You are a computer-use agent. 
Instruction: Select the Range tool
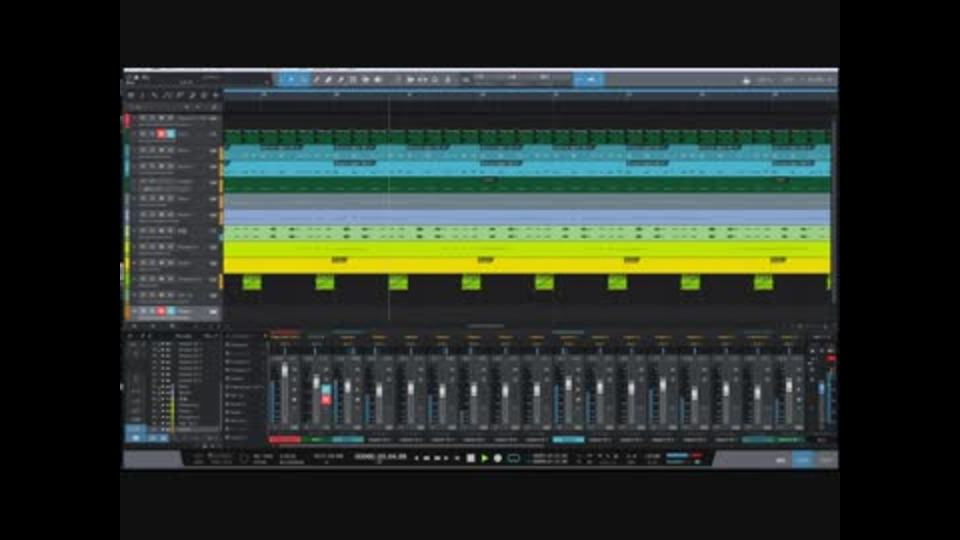(304, 79)
